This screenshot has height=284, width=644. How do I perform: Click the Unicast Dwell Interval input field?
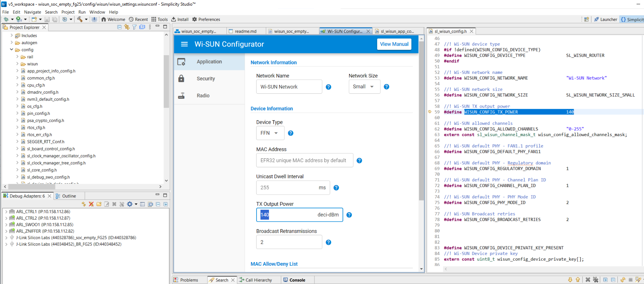[x=287, y=188]
